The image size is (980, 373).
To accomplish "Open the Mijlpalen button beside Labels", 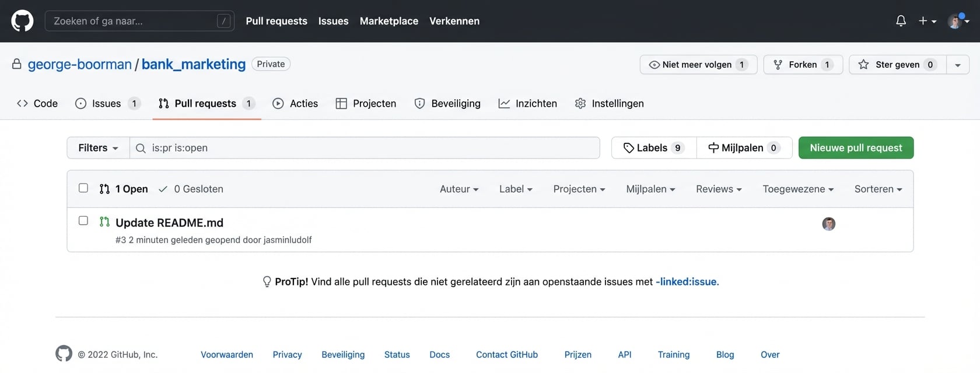I will [x=744, y=148].
